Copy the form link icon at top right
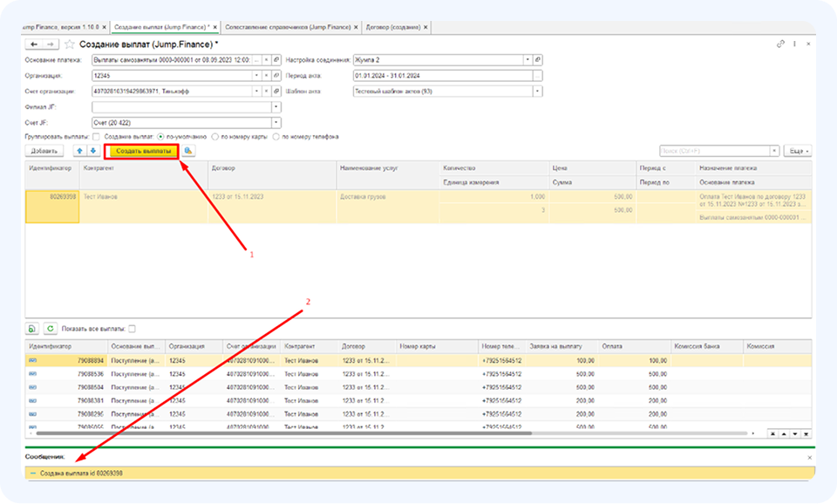 tap(780, 44)
